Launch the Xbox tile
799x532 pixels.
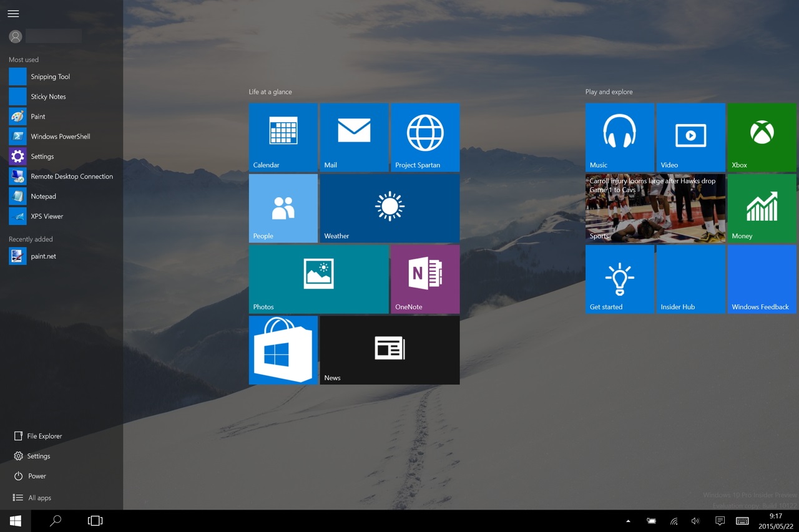pyautogui.click(x=762, y=137)
